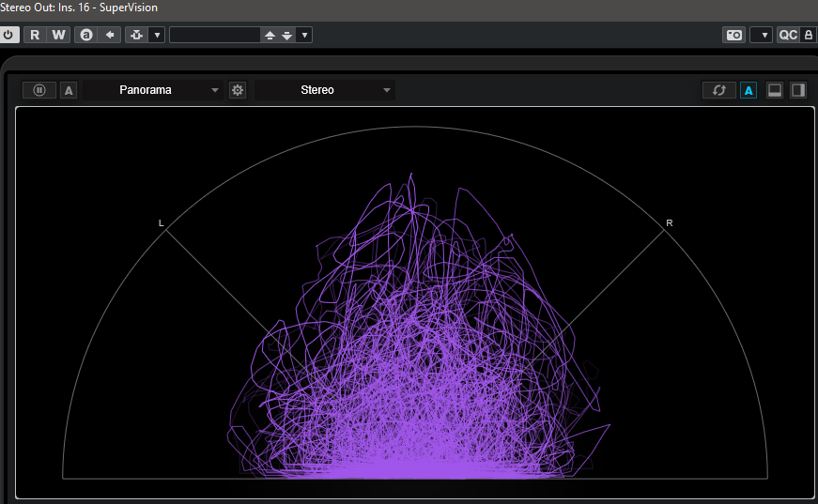This screenshot has height=504, width=818.
Task: Click the R channel label
Action: 670,223
